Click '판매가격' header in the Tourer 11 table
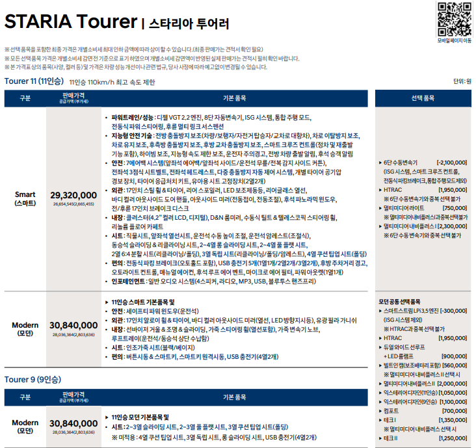Screen dimensions: 476x448 73,96
